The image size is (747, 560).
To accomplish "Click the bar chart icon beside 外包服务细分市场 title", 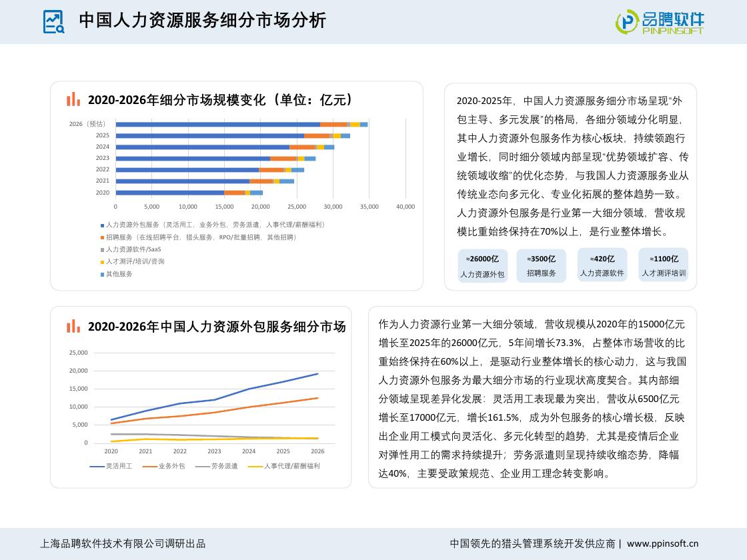I will (x=73, y=326).
